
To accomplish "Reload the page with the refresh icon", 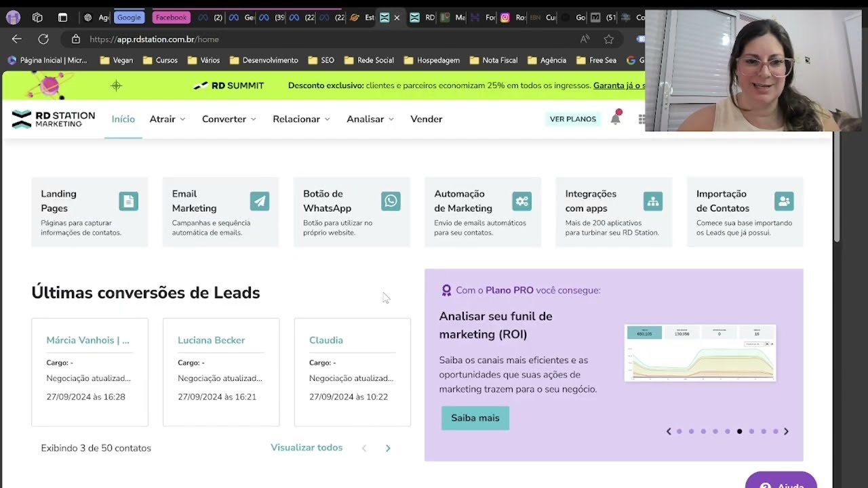I will [x=43, y=39].
